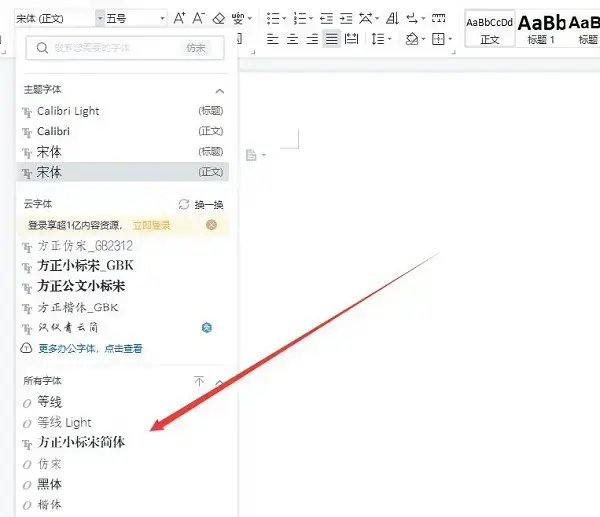This screenshot has width=600, height=517.
Task: Center align the text
Action: point(292,39)
